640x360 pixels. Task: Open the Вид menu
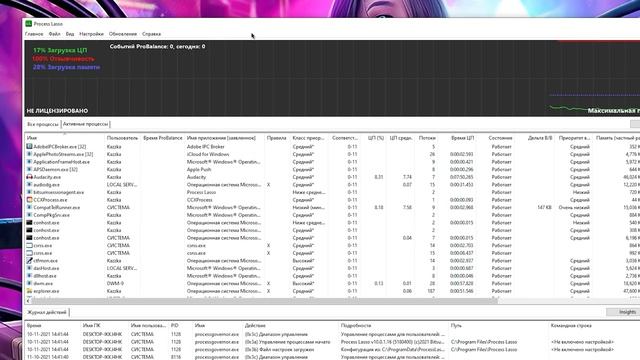pyautogui.click(x=70, y=34)
